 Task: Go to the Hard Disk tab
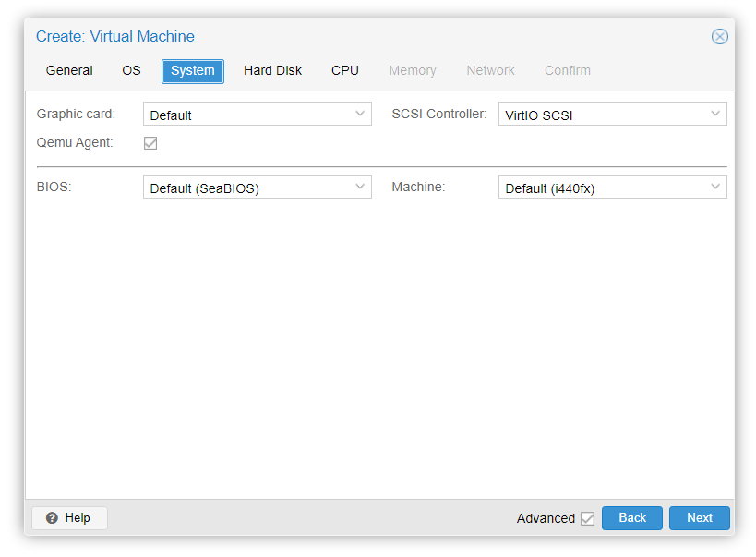tap(272, 71)
